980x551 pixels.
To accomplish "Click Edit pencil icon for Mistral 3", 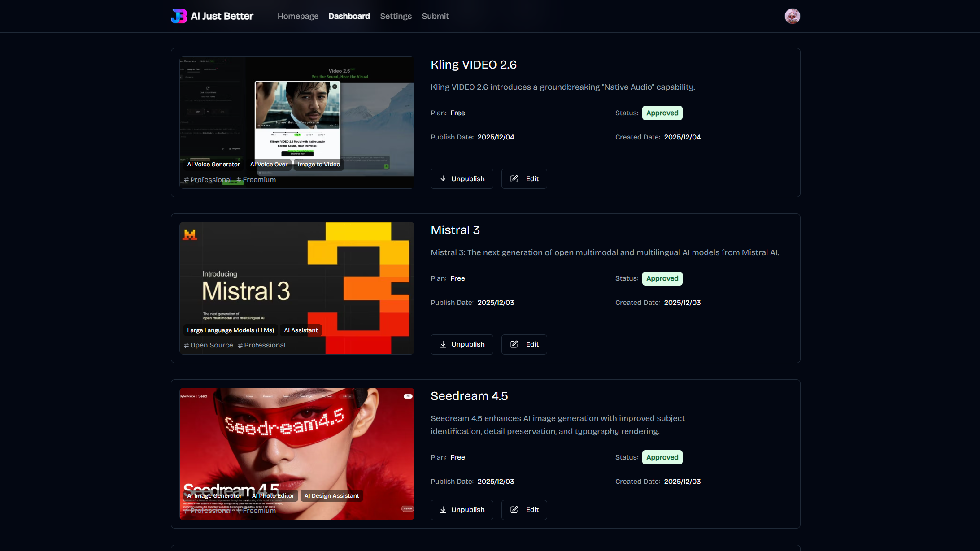I will click(x=514, y=344).
